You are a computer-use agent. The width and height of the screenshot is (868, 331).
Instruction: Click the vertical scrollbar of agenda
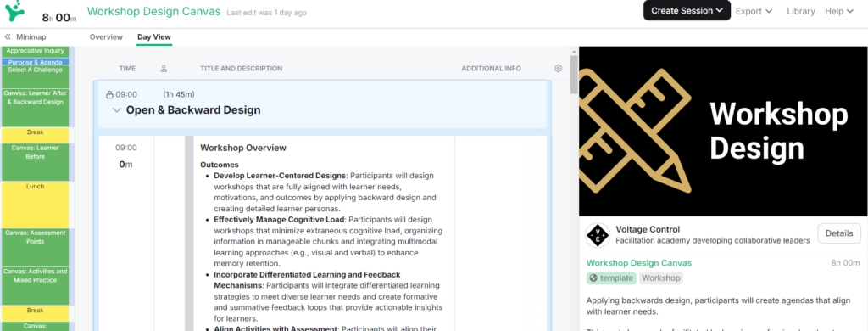(574, 188)
